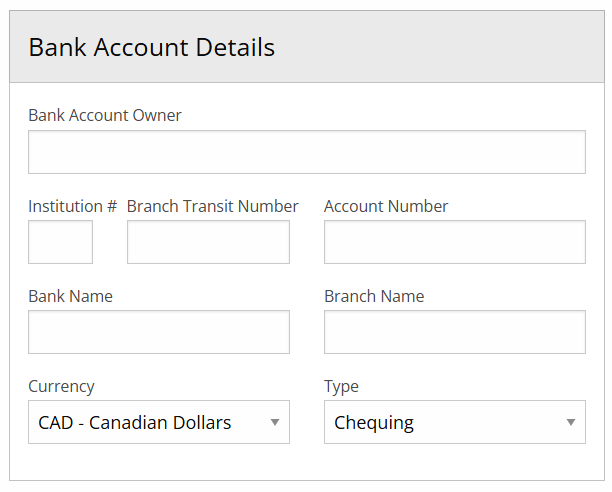
Task: Click the Bank Account Owner label
Action: pyautogui.click(x=105, y=115)
